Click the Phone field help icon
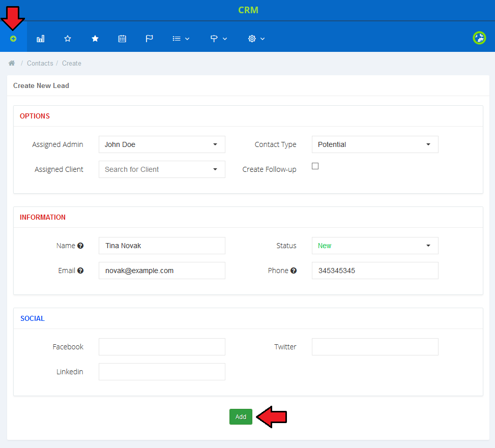Image resolution: width=495 pixels, height=448 pixels. (x=294, y=271)
